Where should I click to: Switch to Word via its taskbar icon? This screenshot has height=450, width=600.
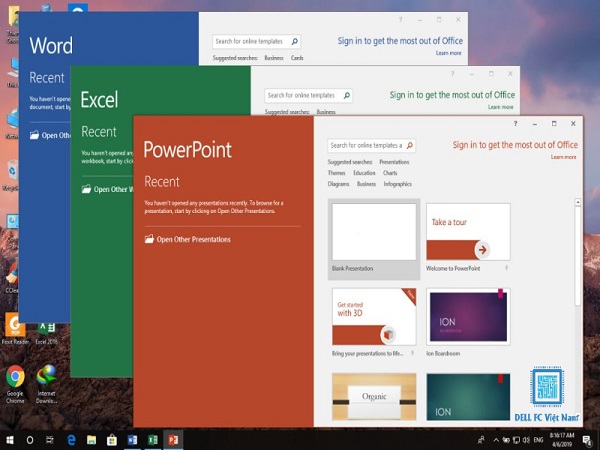coord(132,440)
